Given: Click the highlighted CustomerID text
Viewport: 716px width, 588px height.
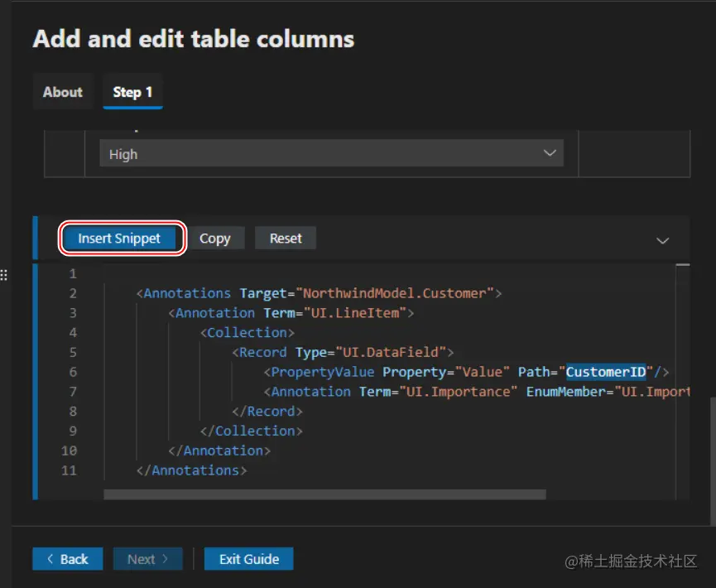Looking at the screenshot, I should [606, 372].
